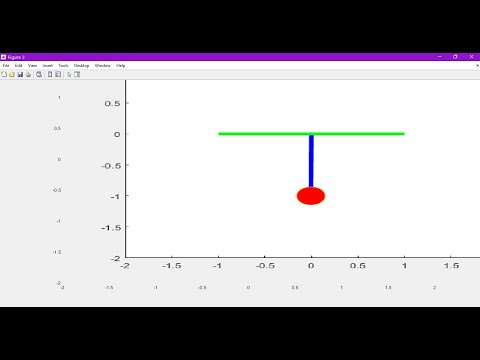Image resolution: width=480 pixels, height=360 pixels.
Task: Open the Insert menu
Action: point(48,66)
